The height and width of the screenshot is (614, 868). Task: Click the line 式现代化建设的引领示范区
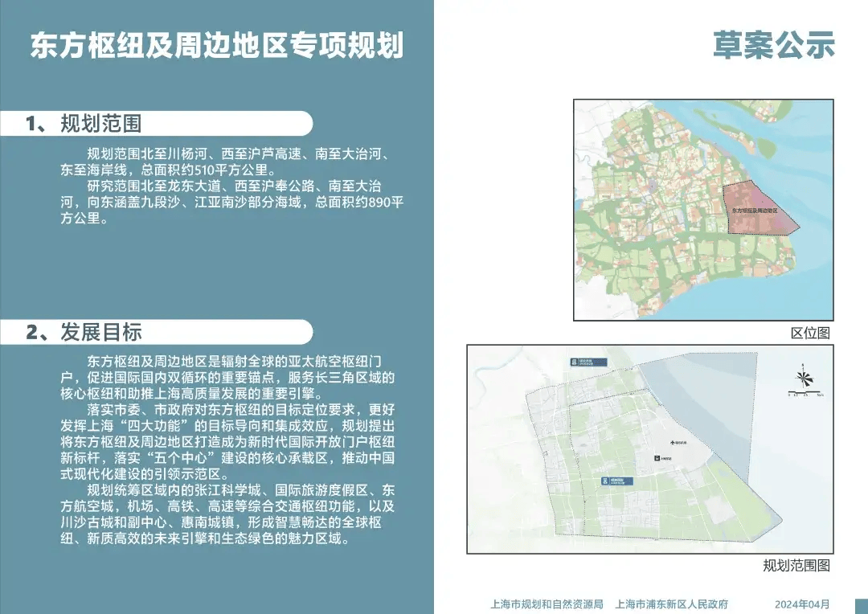click(x=145, y=474)
